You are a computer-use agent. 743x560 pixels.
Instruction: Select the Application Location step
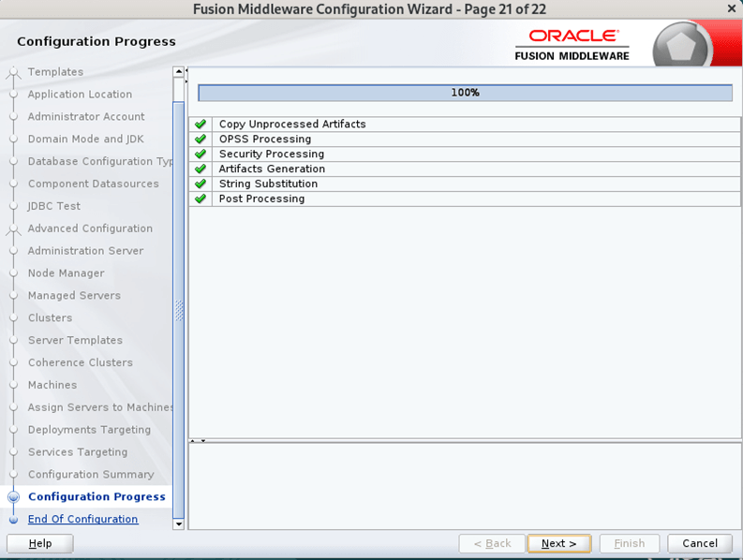tap(80, 95)
